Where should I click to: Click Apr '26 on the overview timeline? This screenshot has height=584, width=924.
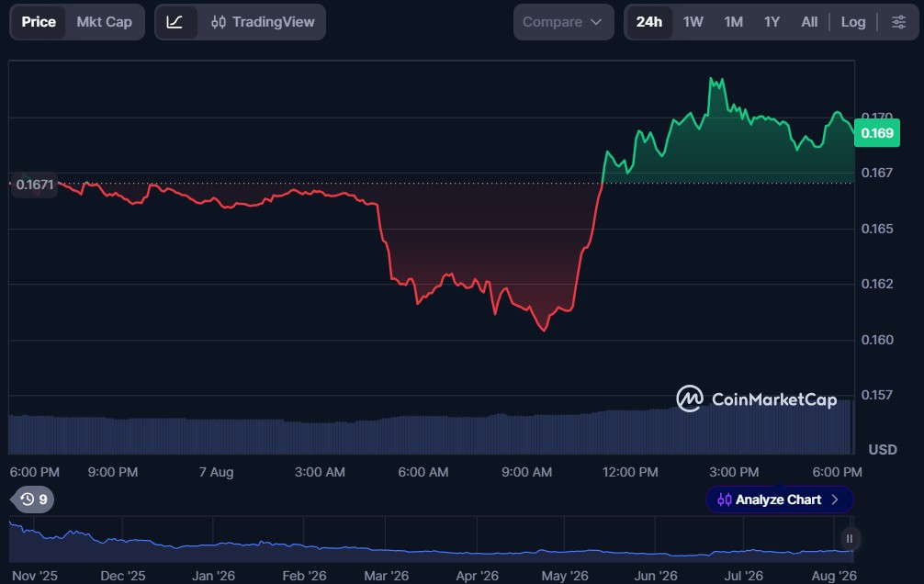coord(477,576)
